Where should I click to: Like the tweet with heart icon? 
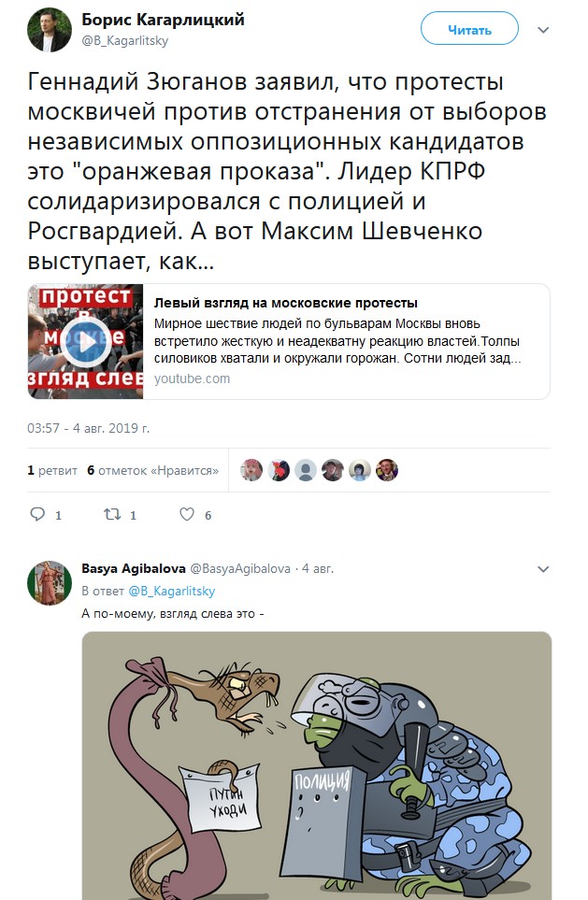coord(187,514)
